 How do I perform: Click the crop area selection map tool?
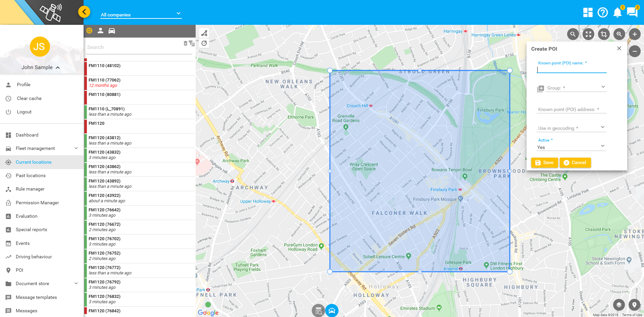tap(604, 34)
